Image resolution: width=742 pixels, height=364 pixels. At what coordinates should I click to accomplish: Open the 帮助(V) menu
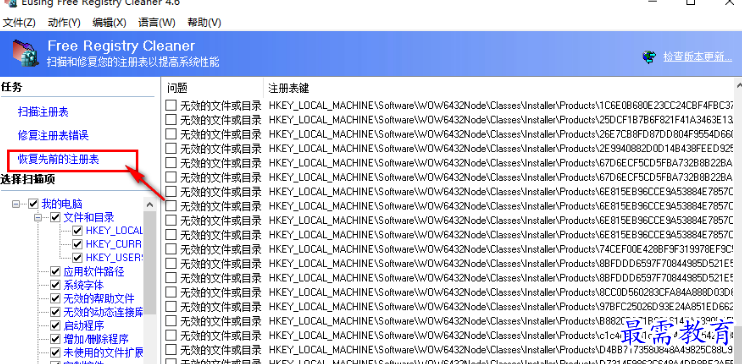click(204, 22)
